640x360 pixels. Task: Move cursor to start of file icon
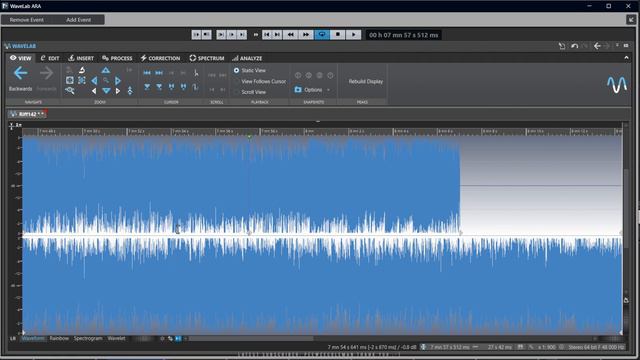pyautogui.click(x=147, y=73)
